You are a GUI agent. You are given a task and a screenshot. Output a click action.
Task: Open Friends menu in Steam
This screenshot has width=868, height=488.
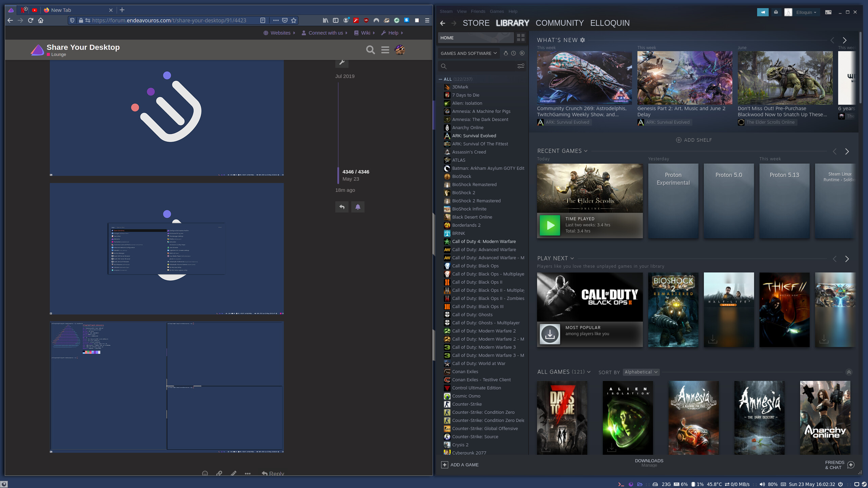478,11
